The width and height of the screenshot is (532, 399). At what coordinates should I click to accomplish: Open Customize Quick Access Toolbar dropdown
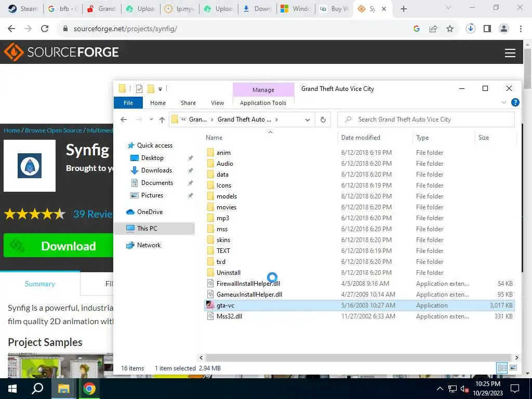[160, 89]
